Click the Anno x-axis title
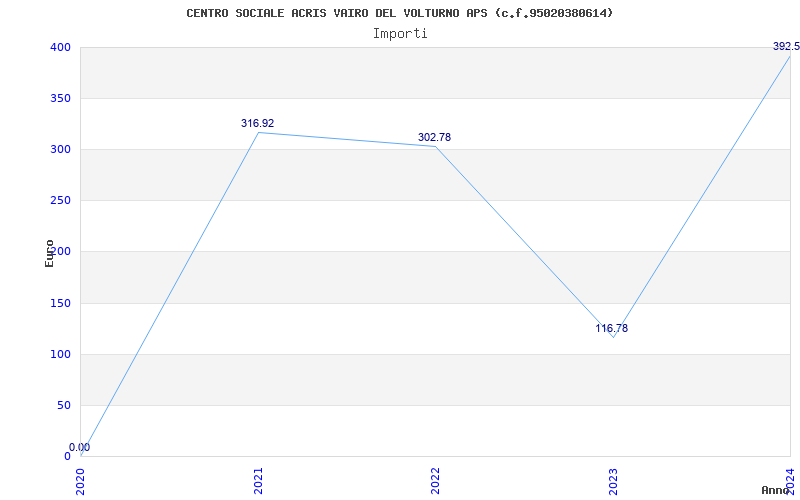The width and height of the screenshot is (800, 500). coord(775,490)
